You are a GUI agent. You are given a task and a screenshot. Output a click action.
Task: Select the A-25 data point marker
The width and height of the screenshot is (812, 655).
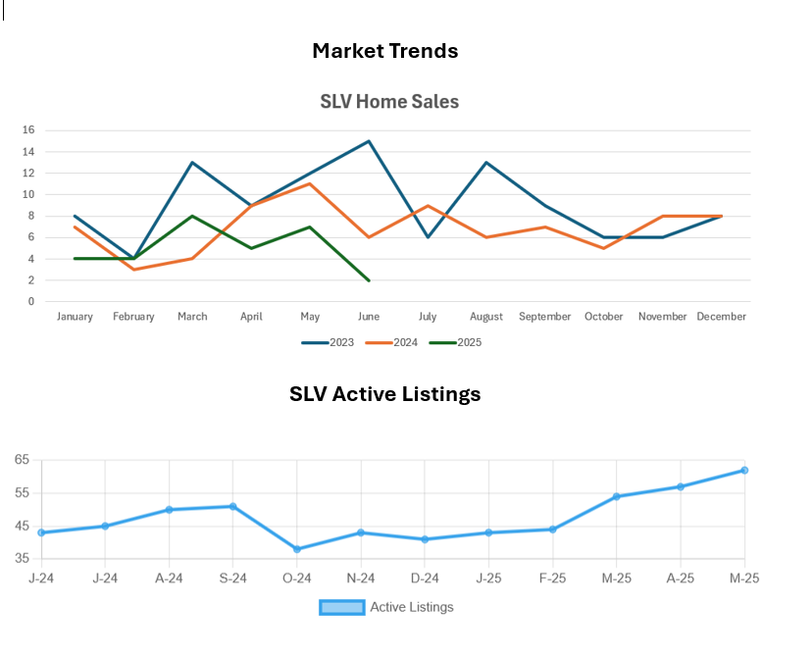coord(680,486)
